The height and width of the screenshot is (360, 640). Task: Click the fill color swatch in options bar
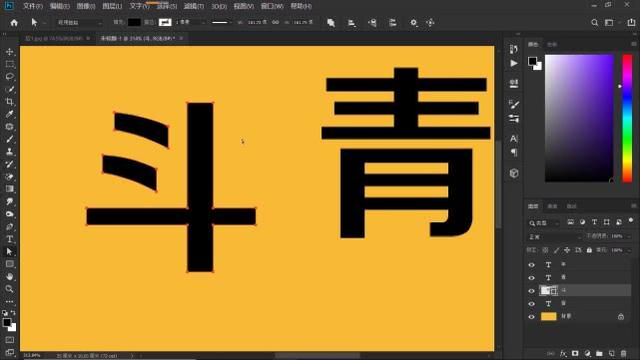tap(134, 22)
